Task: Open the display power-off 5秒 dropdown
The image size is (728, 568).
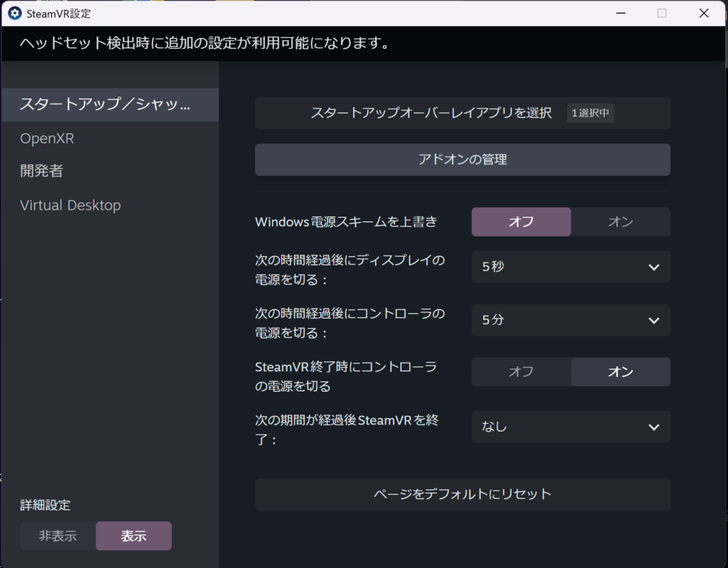Action: 570,267
